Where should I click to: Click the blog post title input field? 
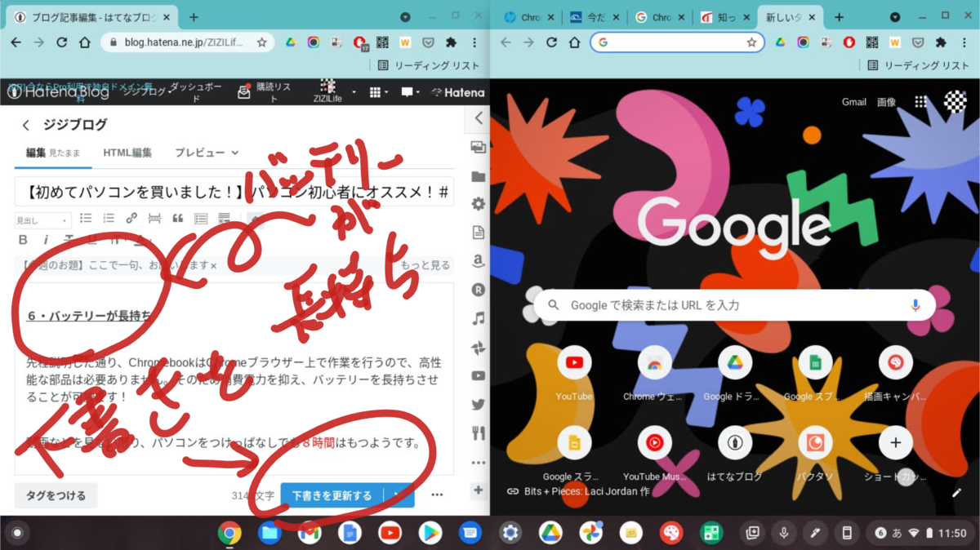[x=234, y=193]
